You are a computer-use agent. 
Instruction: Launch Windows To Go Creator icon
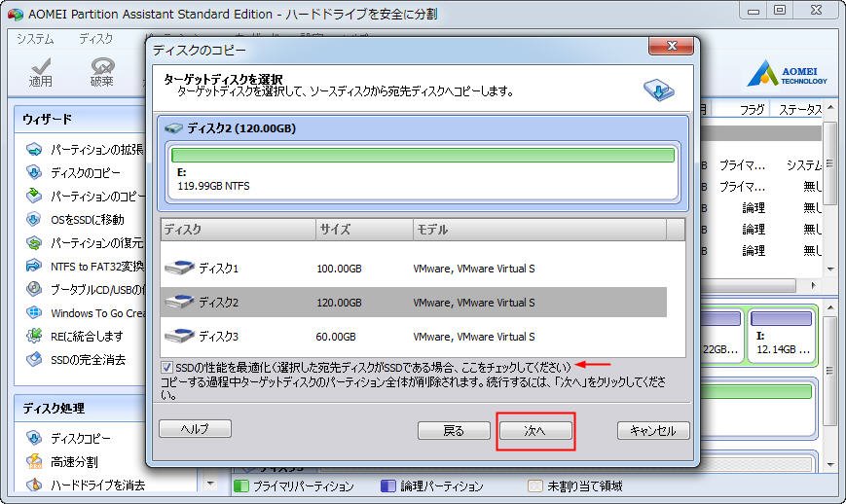pos(34,312)
